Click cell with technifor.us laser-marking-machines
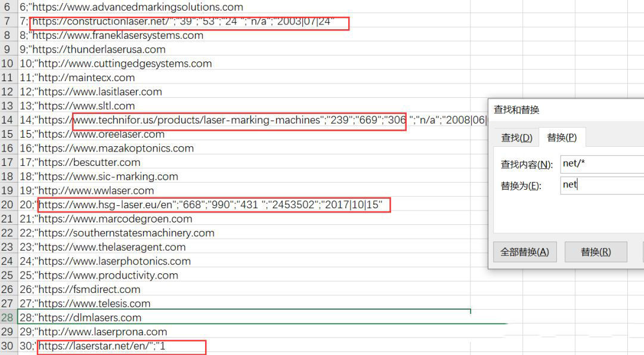This screenshot has height=355, width=644. tap(244, 119)
